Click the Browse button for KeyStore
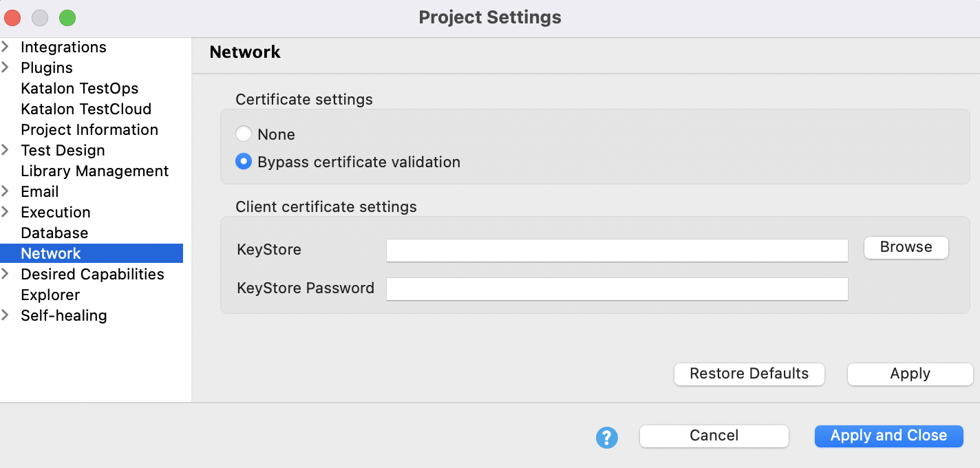Image resolution: width=980 pixels, height=468 pixels. [906, 247]
